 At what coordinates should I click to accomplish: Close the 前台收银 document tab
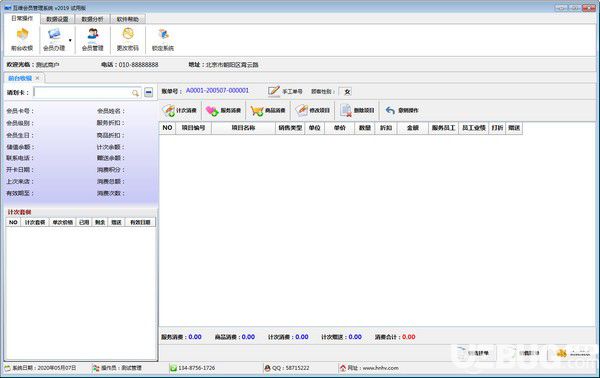[x=38, y=78]
